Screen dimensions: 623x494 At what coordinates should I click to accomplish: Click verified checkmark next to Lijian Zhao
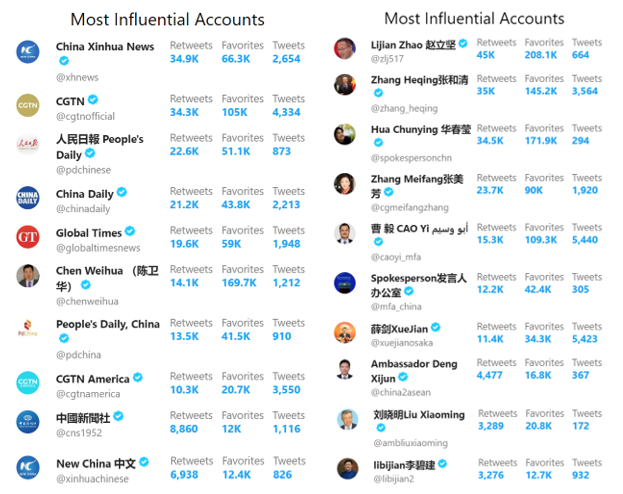tap(463, 43)
